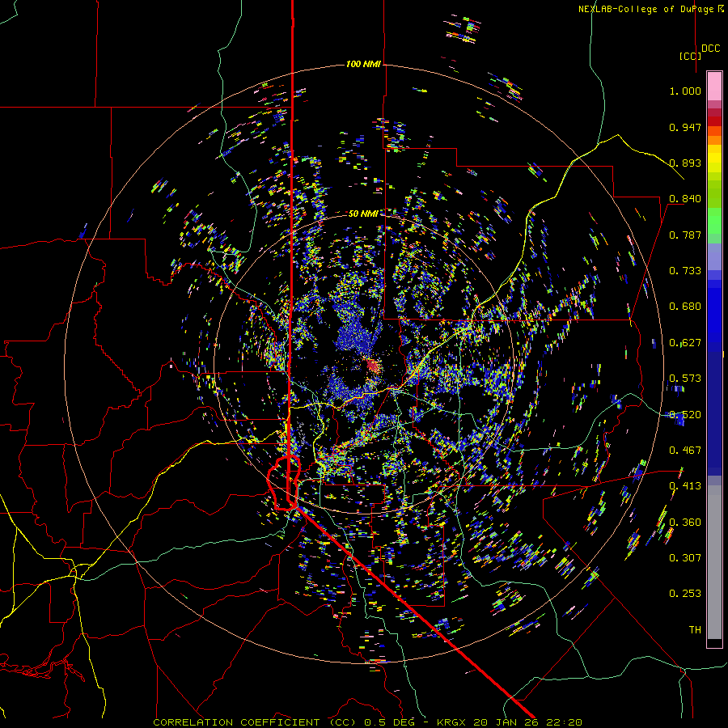Select the 1.000 scale value
Image resolution: width=728 pixels, height=728 pixels.
685,91
